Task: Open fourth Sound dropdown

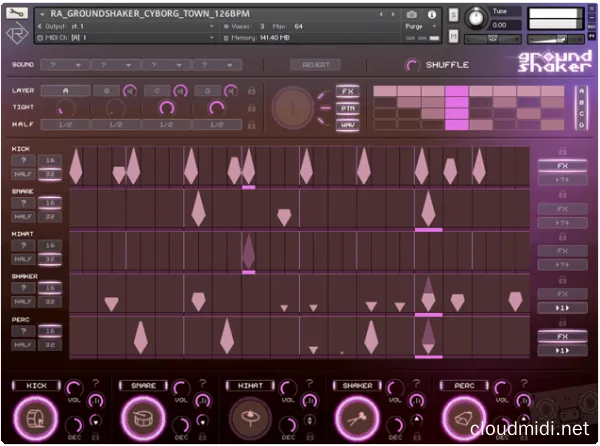Action: [217, 65]
